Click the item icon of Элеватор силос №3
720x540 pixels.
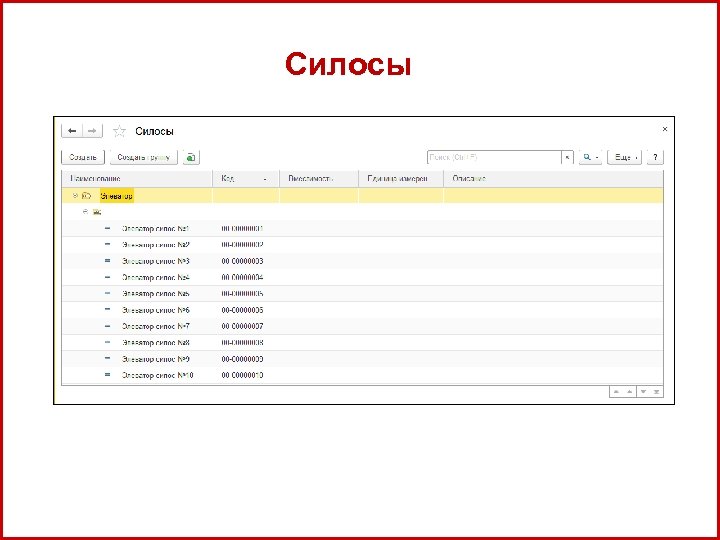tap(107, 261)
